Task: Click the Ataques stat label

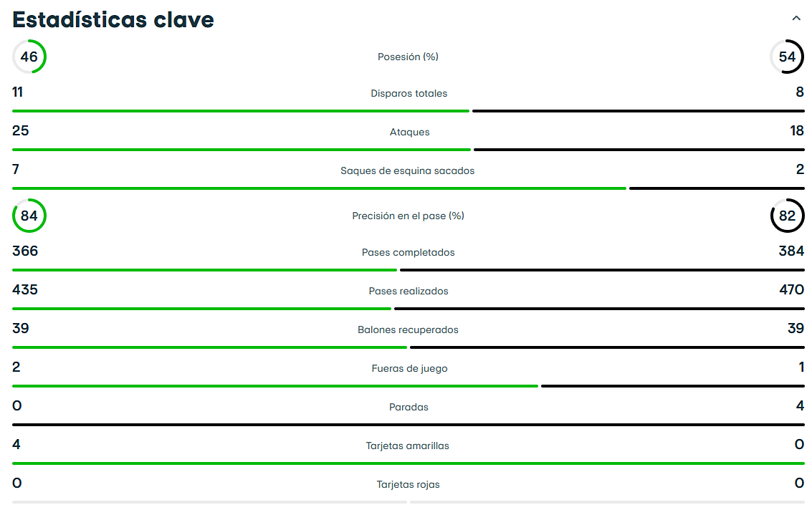Action: [x=409, y=132]
